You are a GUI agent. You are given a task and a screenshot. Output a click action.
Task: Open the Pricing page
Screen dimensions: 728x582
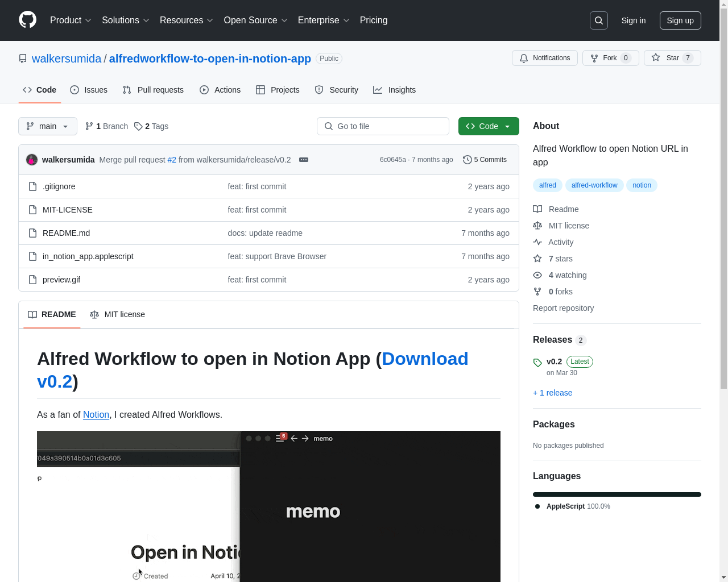pyautogui.click(x=374, y=20)
